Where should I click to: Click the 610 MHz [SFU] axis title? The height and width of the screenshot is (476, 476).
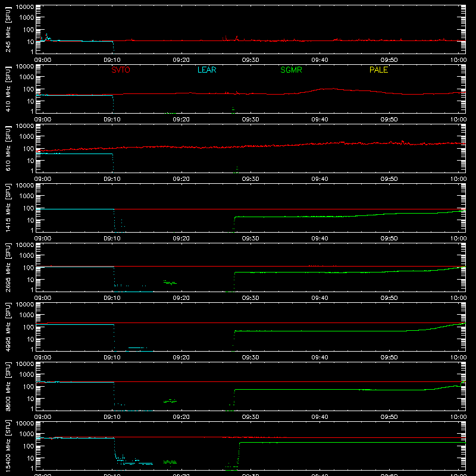point(8,148)
